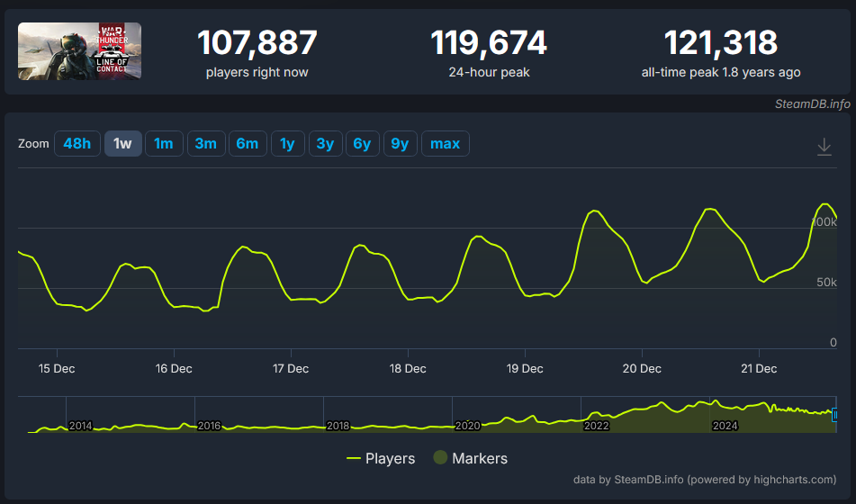Select 2024 in the navigator timeline
The width and height of the screenshot is (856, 504).
[x=725, y=426]
